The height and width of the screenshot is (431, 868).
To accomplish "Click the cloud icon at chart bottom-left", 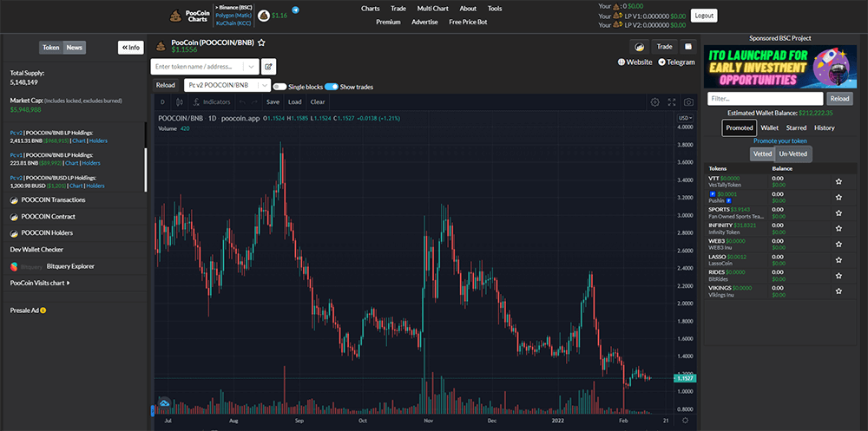I will [164, 402].
